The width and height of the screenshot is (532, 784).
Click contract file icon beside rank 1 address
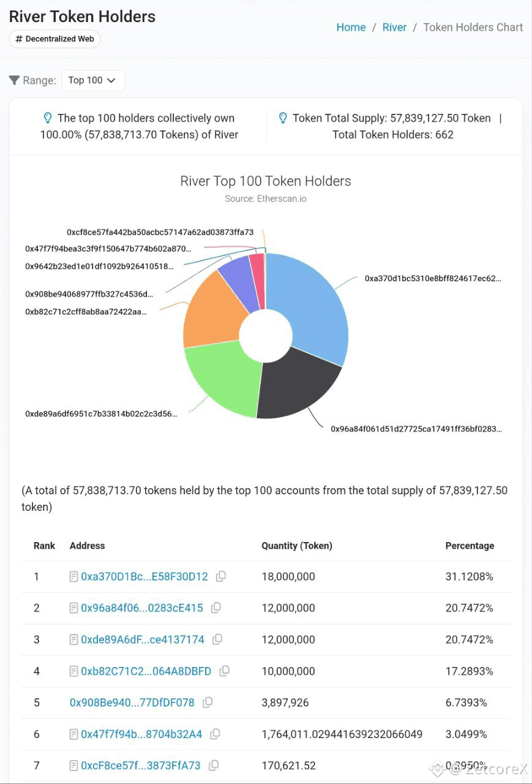coord(74,577)
